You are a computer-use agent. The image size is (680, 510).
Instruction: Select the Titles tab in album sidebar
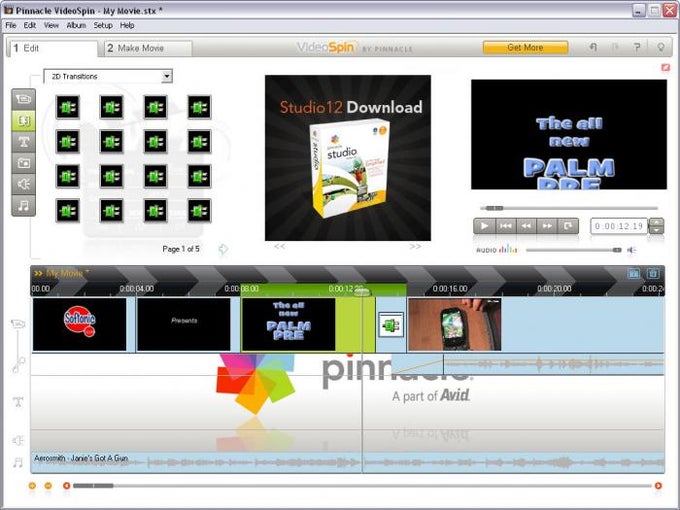[23, 141]
